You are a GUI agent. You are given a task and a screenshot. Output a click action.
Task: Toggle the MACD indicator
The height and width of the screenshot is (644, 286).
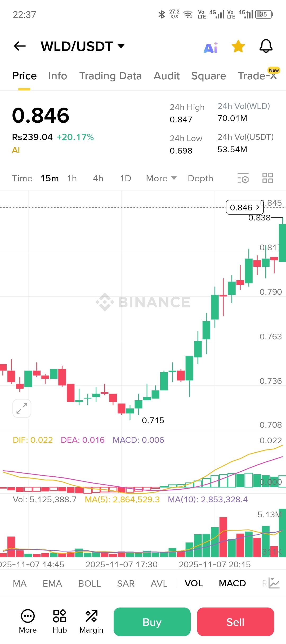[232, 583]
